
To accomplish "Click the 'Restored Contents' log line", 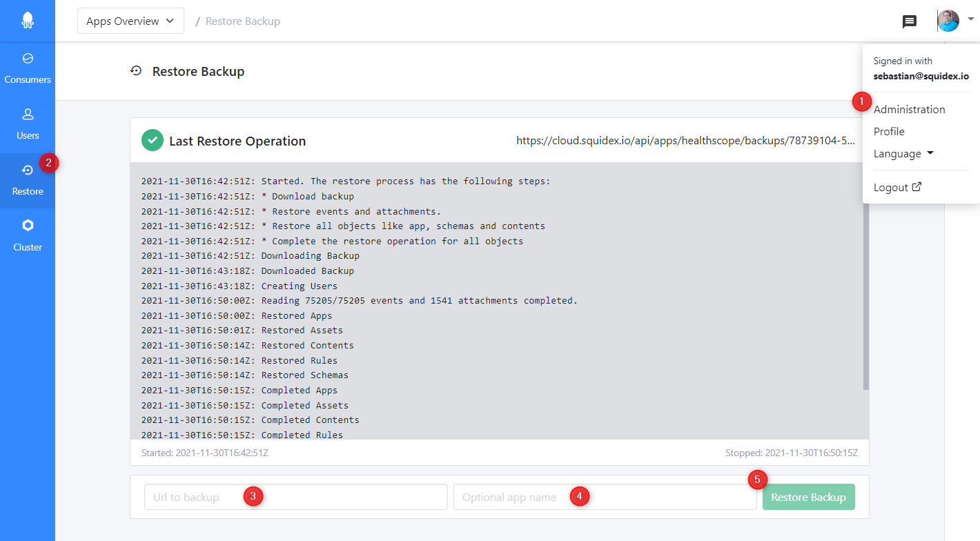I will (x=248, y=346).
